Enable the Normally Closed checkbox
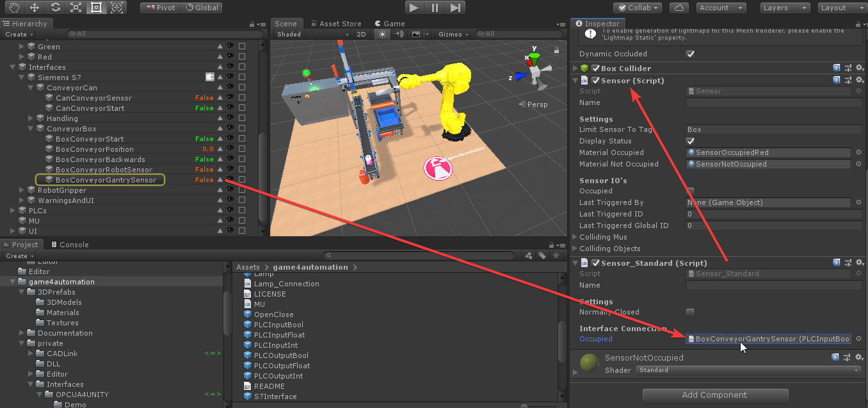The height and width of the screenshot is (408, 868). pos(690,312)
